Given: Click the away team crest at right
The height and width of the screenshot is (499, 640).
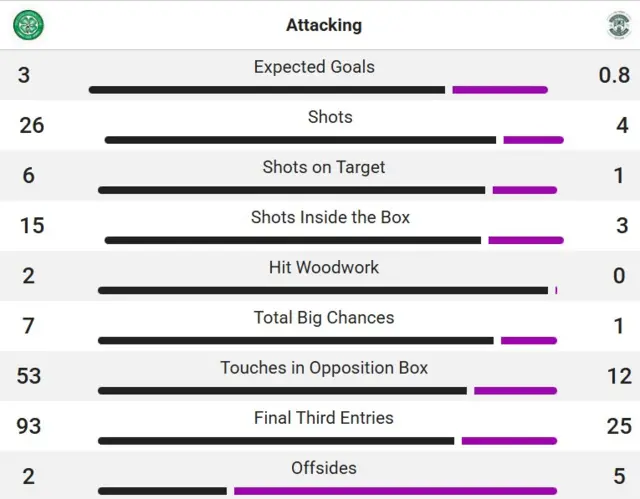Looking at the screenshot, I should tap(618, 25).
